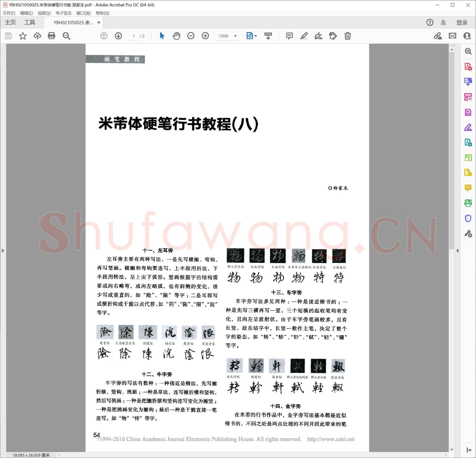Screen dimensions: 476x458
Task: Open the Create PDF tool in sidebar
Action: point(468,66)
